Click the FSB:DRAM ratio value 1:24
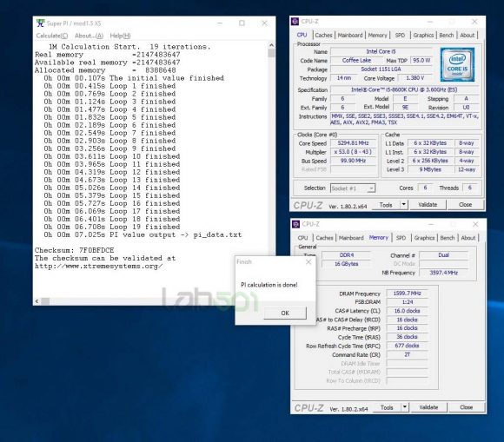Image resolution: width=504 pixels, height=442 pixels. pyautogui.click(x=407, y=302)
